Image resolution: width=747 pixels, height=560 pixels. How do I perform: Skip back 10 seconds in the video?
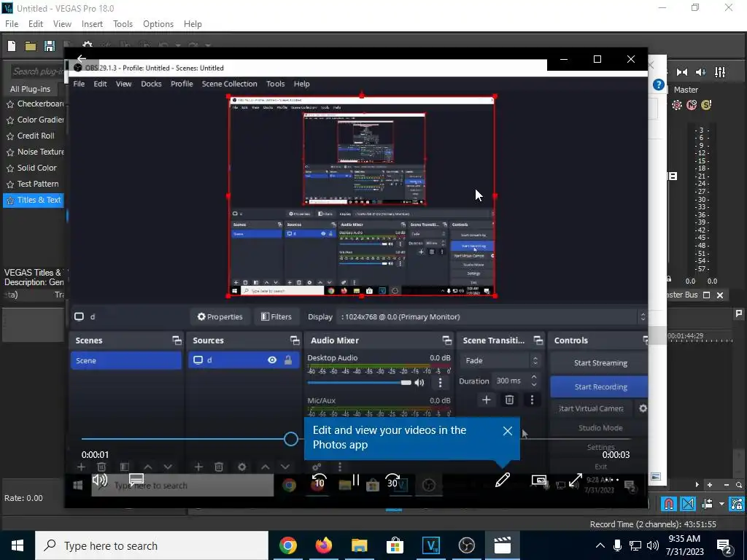pyautogui.click(x=320, y=481)
